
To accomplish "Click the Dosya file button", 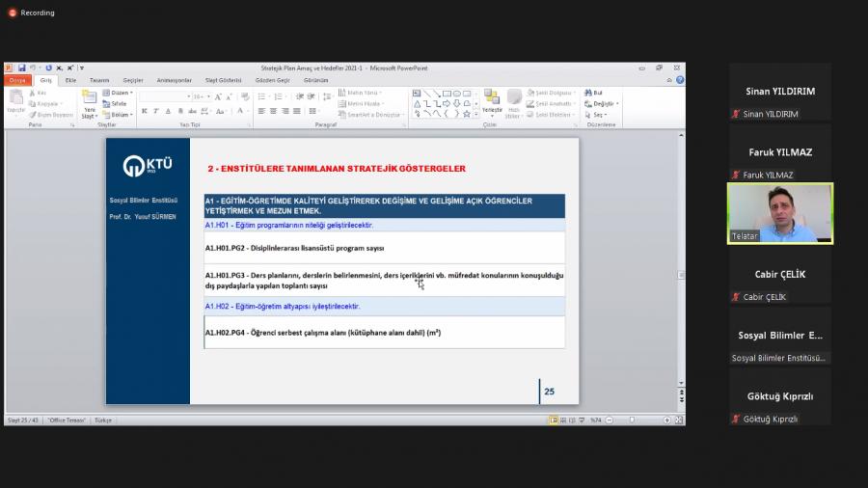I will click(x=17, y=80).
